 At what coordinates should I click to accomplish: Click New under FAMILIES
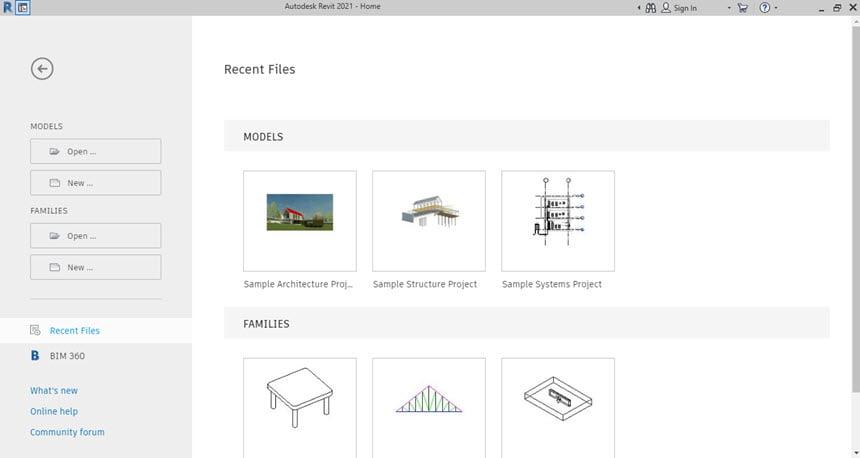tap(96, 267)
